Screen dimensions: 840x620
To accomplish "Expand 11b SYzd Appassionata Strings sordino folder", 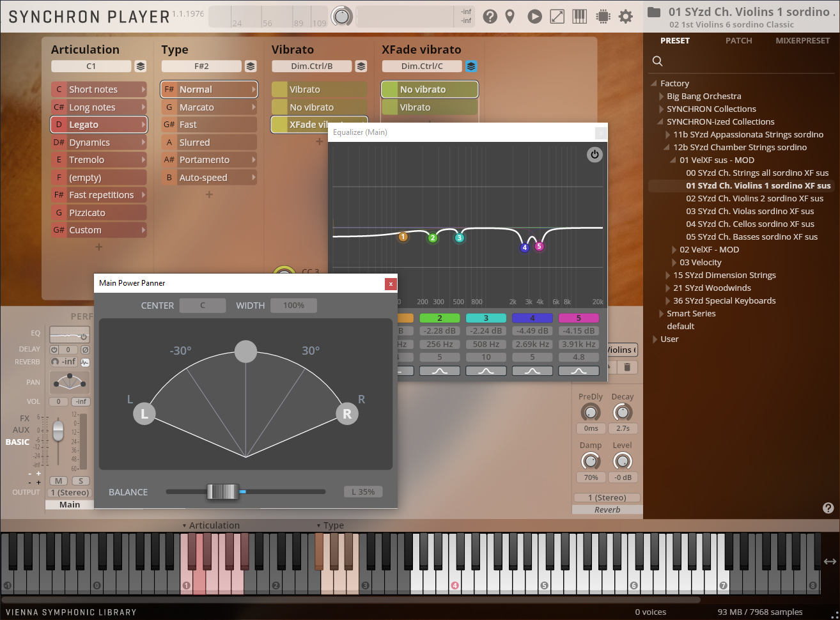I will [668, 134].
